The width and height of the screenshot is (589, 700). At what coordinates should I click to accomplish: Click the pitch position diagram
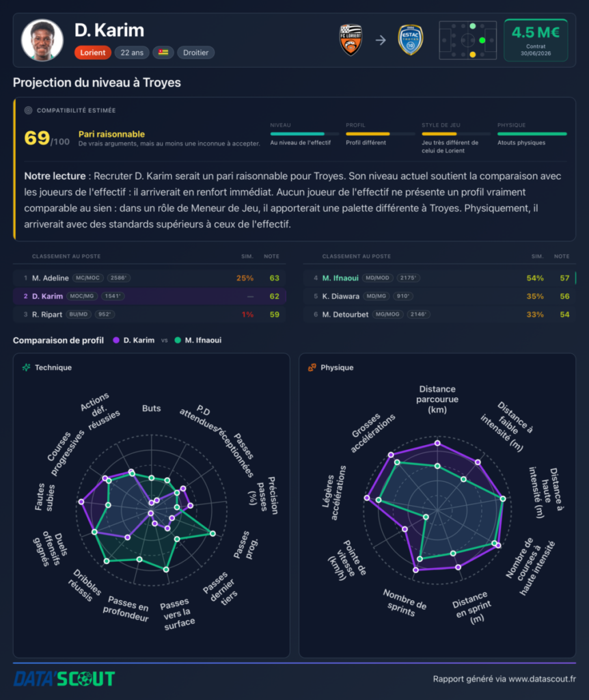(467, 40)
